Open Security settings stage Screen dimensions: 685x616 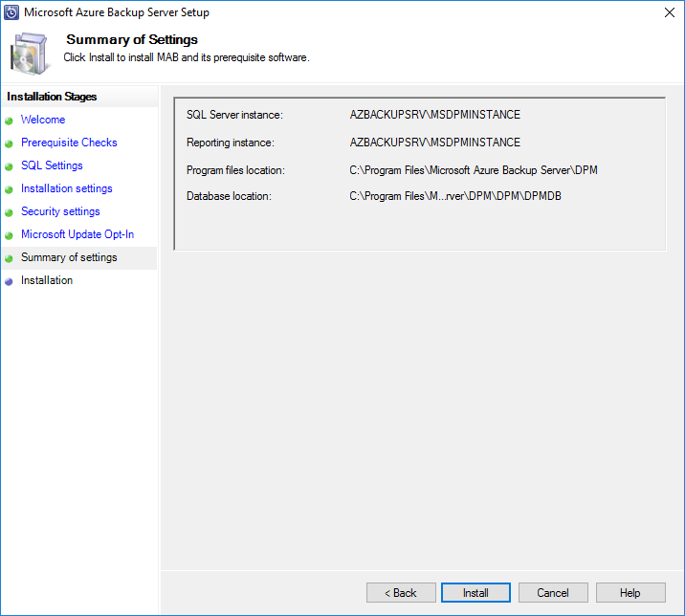point(60,211)
